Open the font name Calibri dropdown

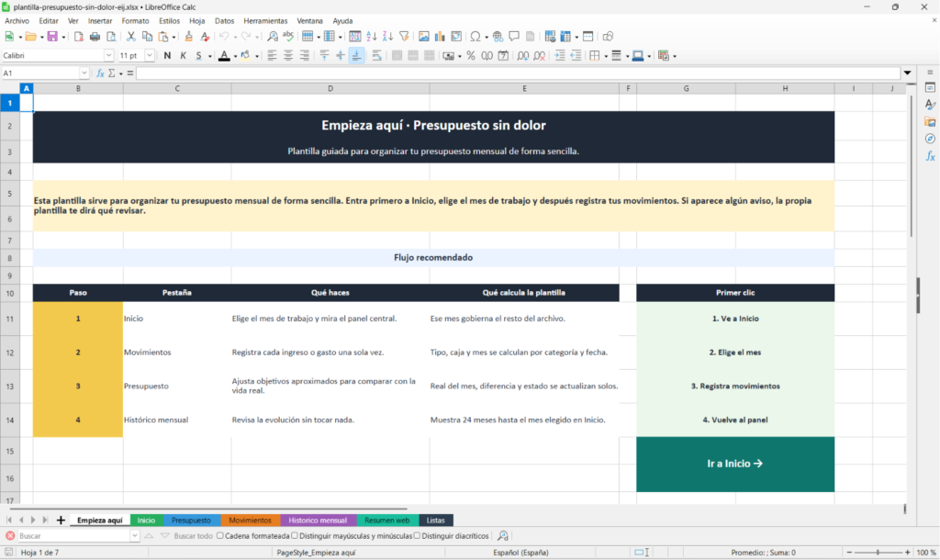click(108, 56)
